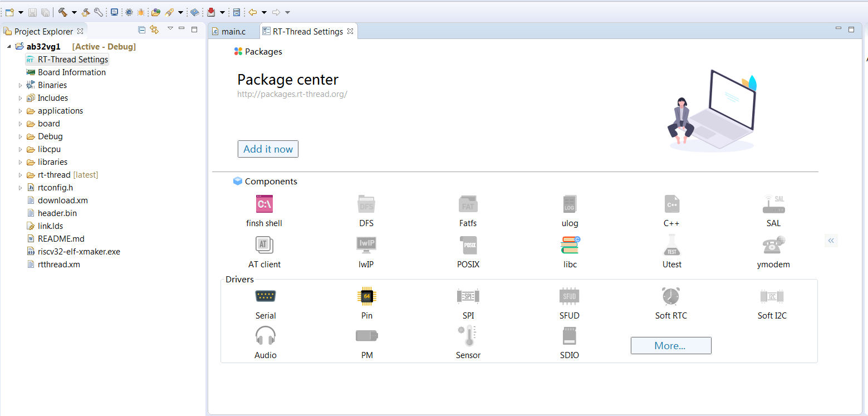Open the terminal monitor icon

(114, 12)
